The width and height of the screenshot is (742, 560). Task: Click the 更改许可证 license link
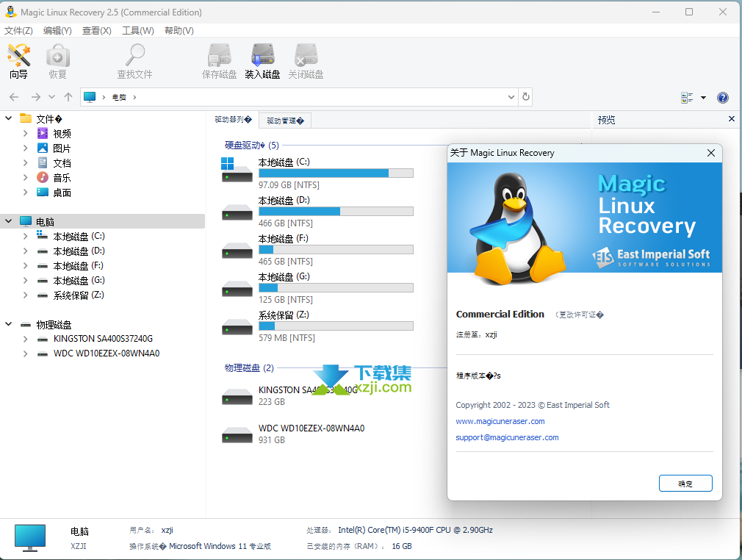(x=579, y=315)
